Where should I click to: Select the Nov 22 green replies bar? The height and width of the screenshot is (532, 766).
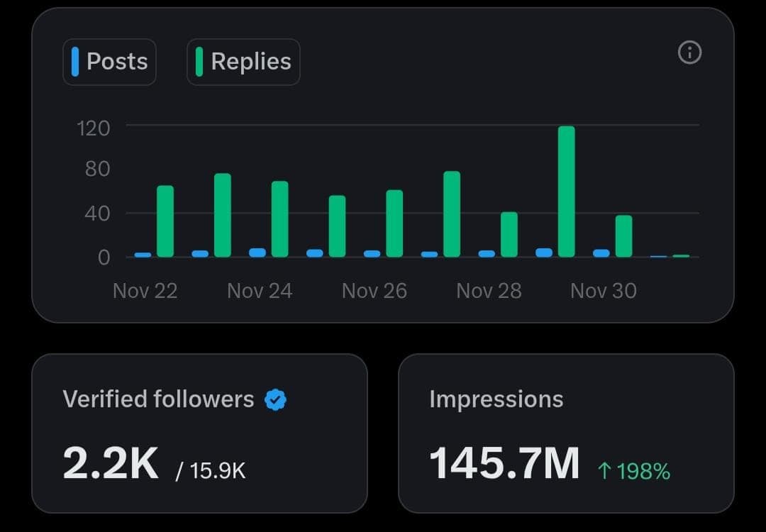coord(165,221)
